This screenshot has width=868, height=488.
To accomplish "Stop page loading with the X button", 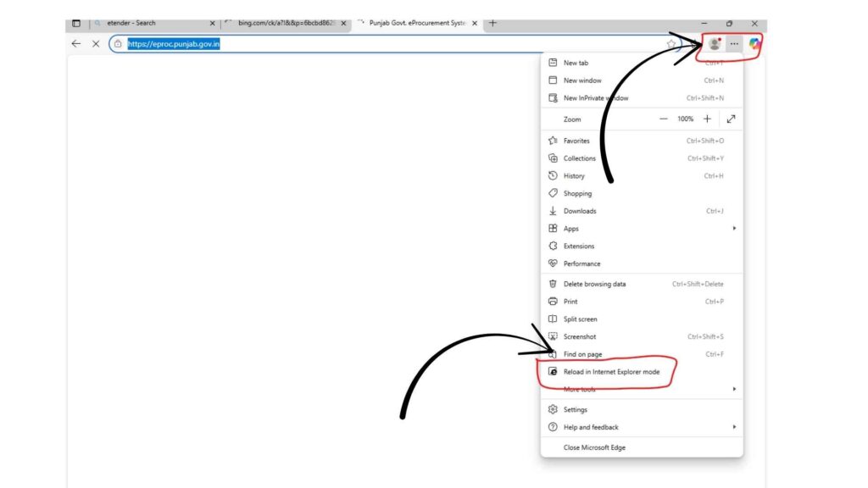I will click(96, 44).
